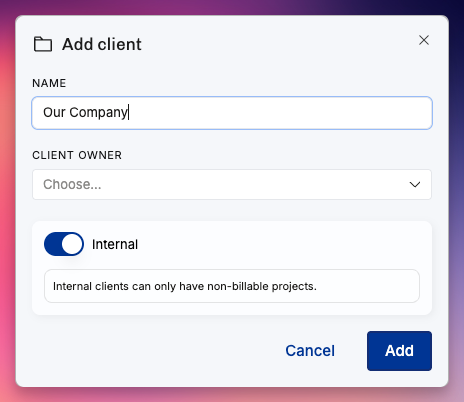Click the CLIENT OWNER field label
Viewport: 464px width, 402px height.
77,155
